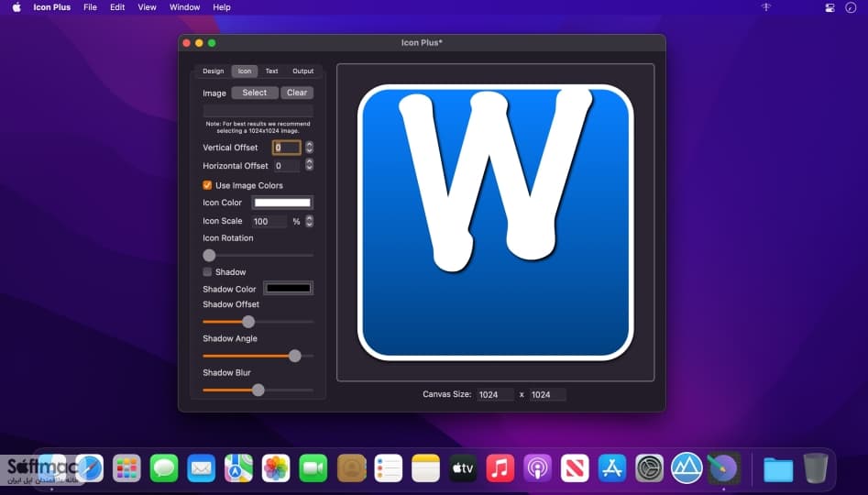
Task: Click the Canvas Size height field
Action: pos(547,395)
